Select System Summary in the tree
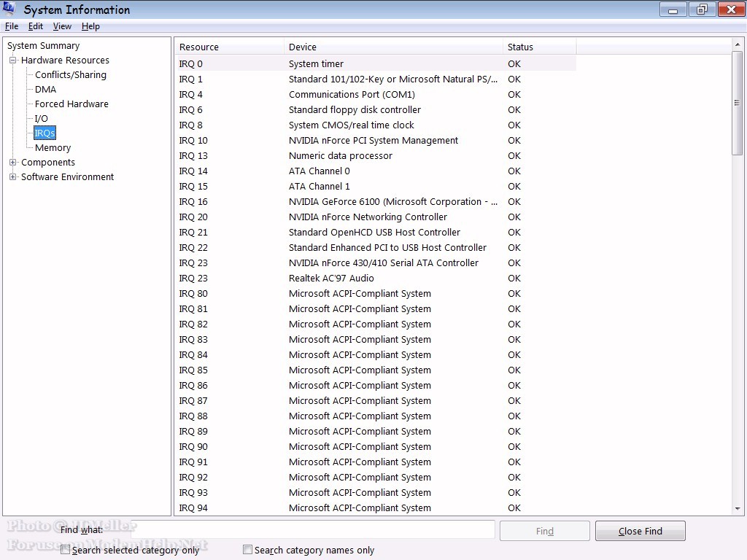 tap(43, 46)
